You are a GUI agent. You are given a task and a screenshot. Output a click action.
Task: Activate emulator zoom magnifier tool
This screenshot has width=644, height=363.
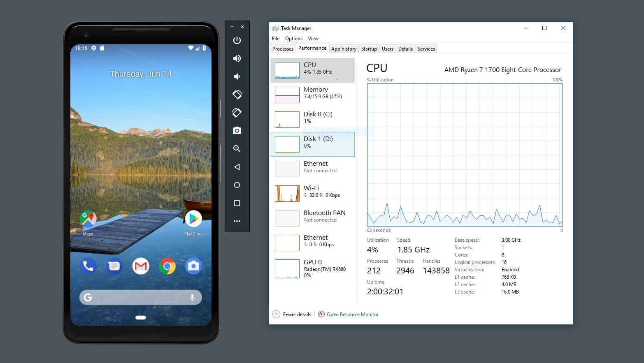(237, 149)
